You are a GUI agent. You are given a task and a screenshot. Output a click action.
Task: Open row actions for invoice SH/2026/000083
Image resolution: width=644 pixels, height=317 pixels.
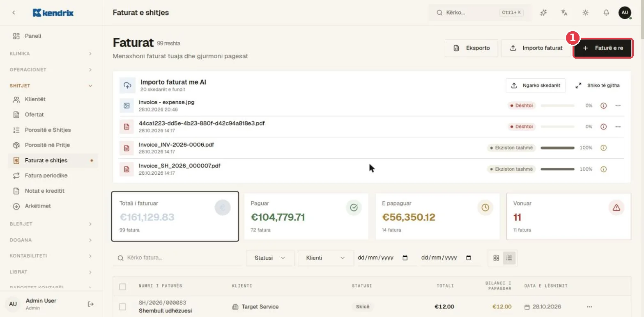coord(590,307)
